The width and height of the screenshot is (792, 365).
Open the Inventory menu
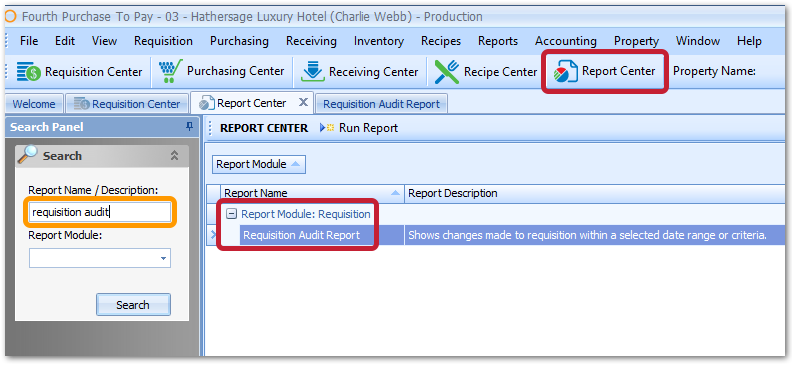tap(379, 41)
